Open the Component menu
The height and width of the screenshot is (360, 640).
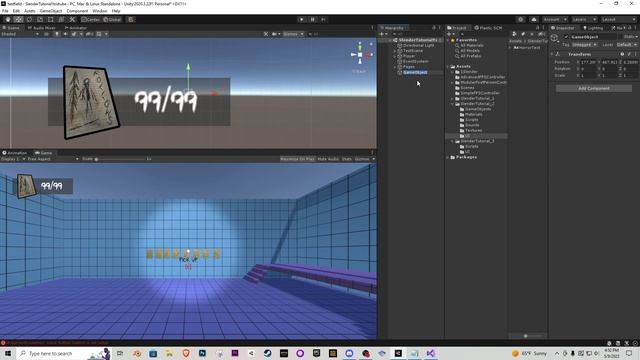click(x=77, y=11)
